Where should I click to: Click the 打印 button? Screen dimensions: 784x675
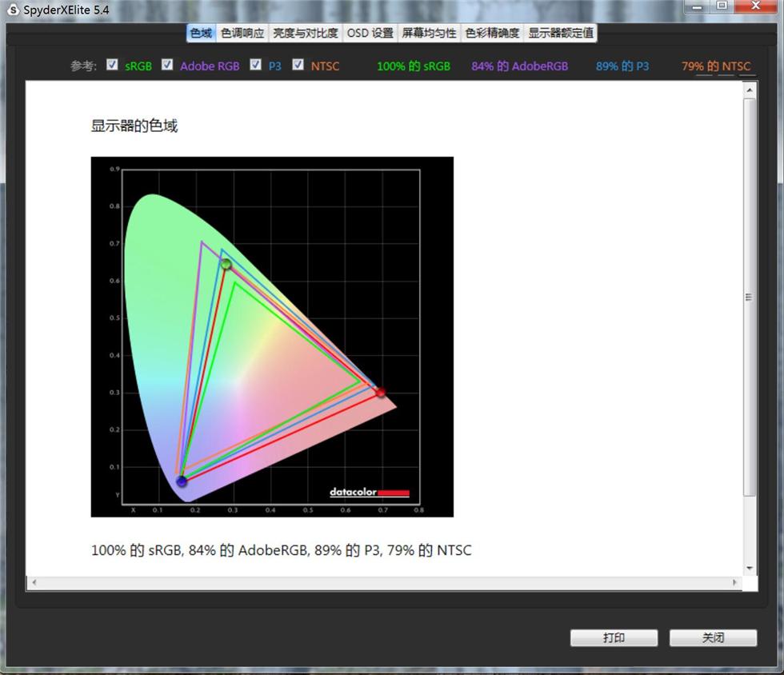pos(614,637)
